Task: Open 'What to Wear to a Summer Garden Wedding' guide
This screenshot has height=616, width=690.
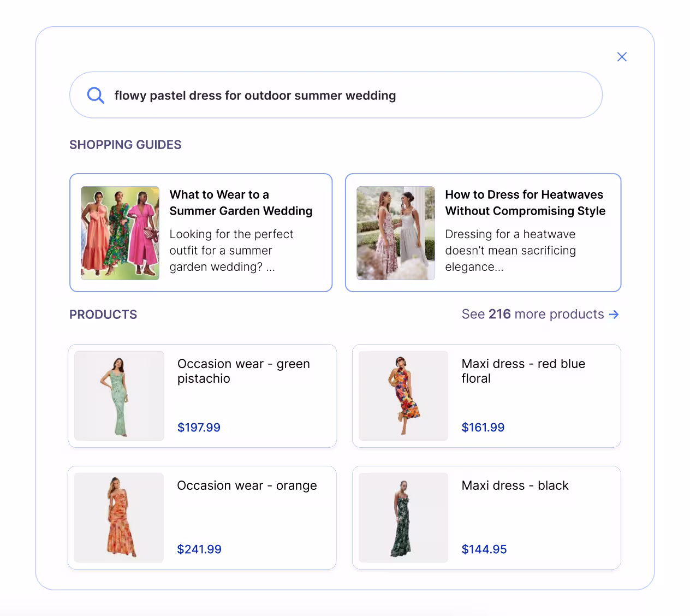Action: (x=241, y=203)
